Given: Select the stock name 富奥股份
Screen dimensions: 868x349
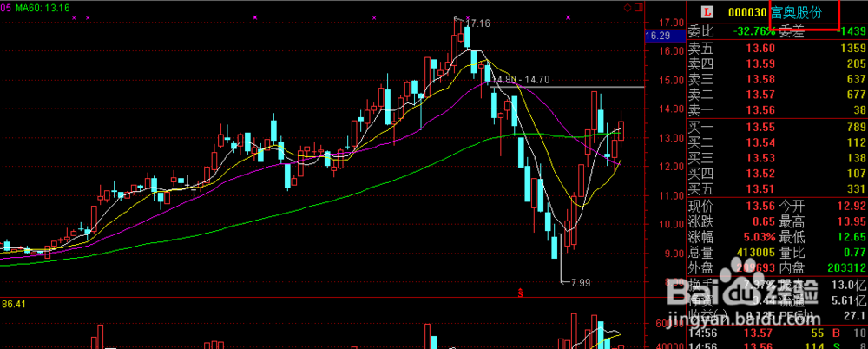Looking at the screenshot, I should [795, 12].
